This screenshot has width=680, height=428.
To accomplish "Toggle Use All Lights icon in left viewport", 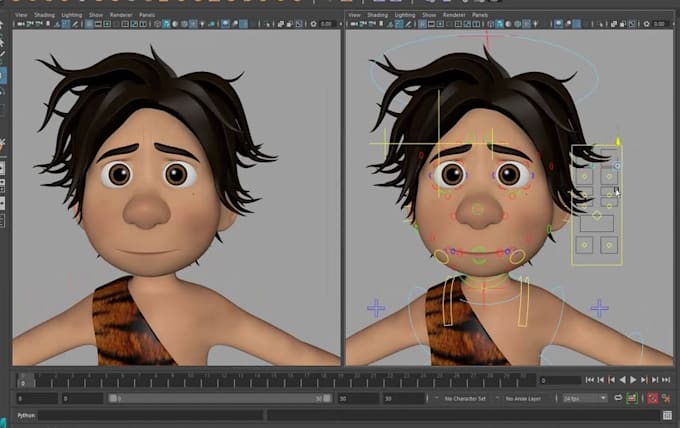I will [202, 24].
